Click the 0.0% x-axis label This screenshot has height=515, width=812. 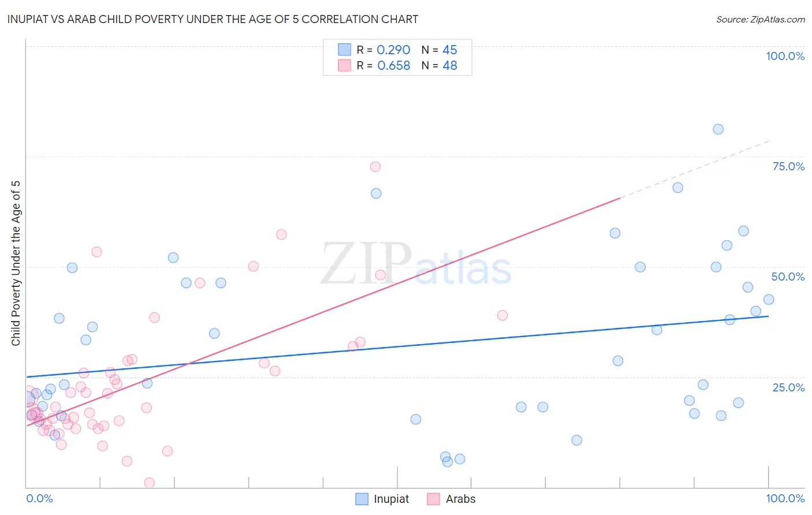(39, 498)
